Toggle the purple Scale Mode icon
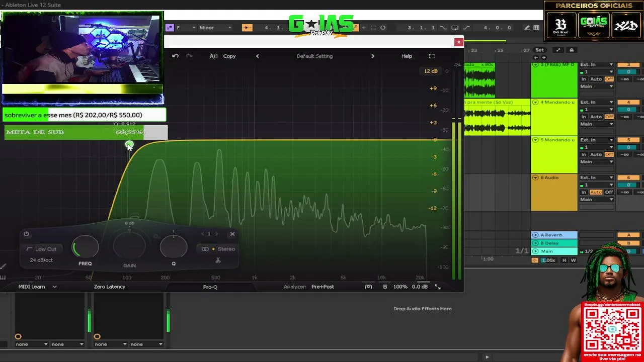 (x=170, y=28)
